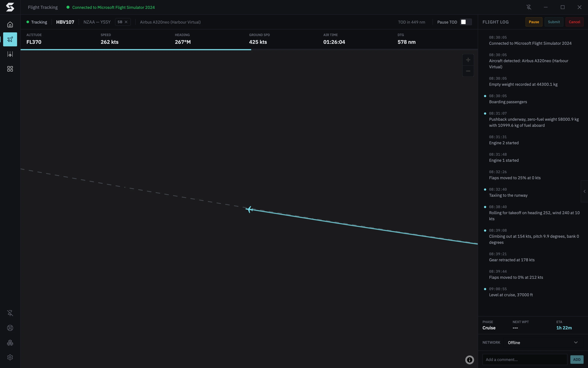Click the aircraft marker on the map
588x368 pixels.
point(249,209)
